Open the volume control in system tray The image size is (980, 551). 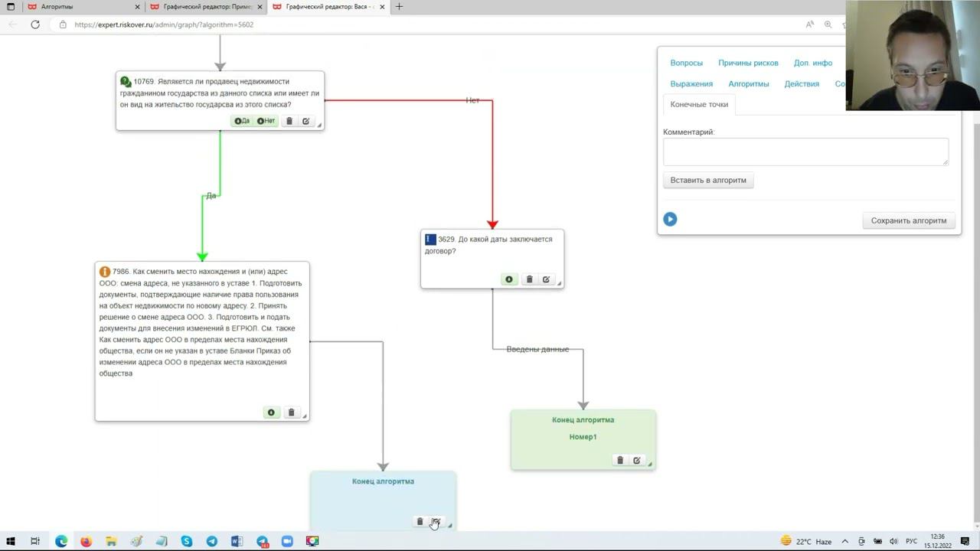click(x=893, y=541)
